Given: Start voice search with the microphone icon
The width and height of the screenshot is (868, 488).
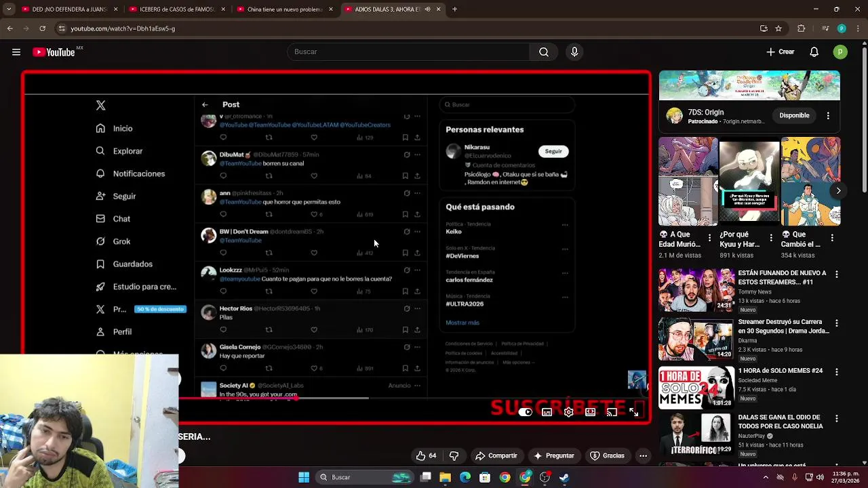Looking at the screenshot, I should coord(574,52).
